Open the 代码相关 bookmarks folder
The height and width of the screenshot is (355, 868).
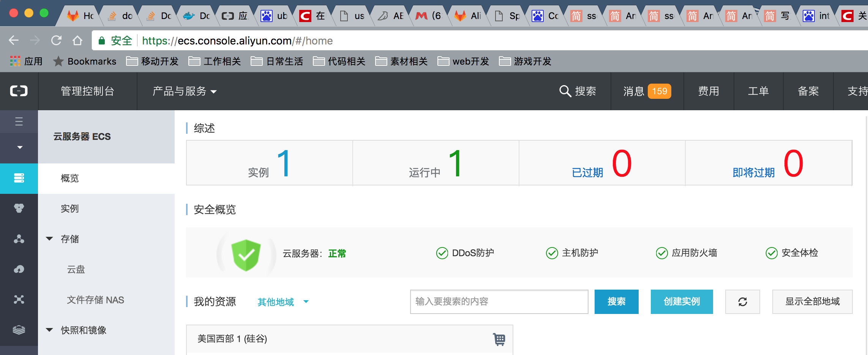[339, 61]
